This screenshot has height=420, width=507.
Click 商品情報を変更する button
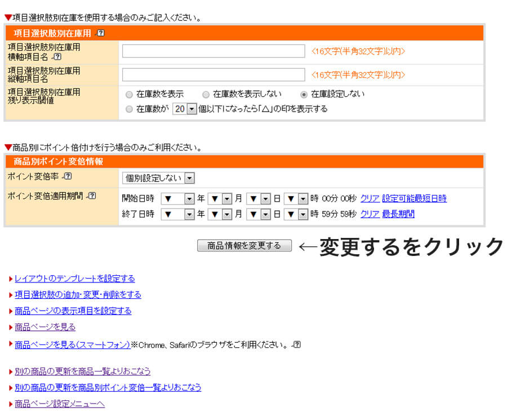tap(244, 246)
